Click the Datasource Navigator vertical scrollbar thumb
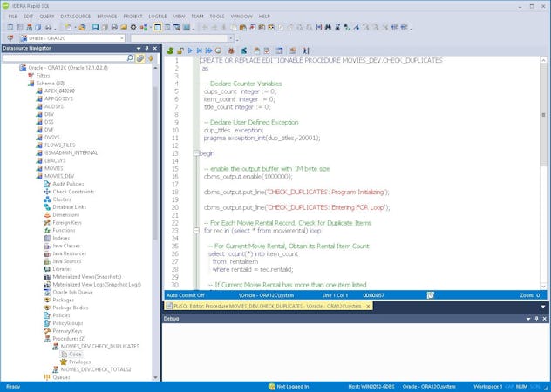This screenshot has height=392, width=551. [x=155, y=162]
